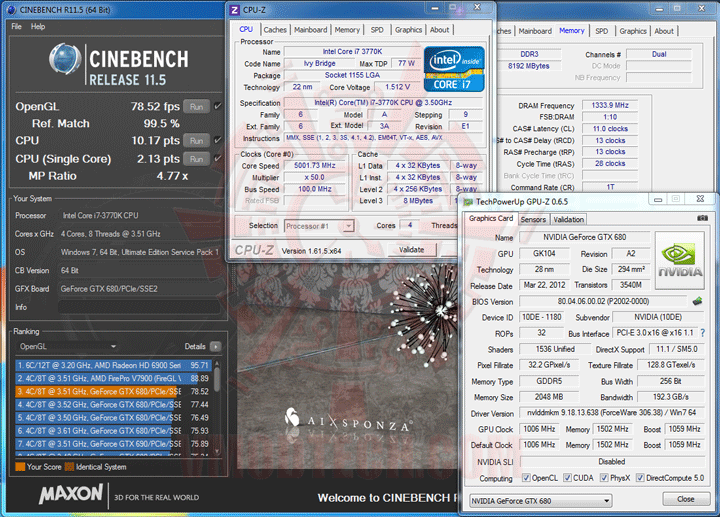720x517 pixels.
Task: Switch to GPU-Z Graphics Card tab
Action: 491,219
